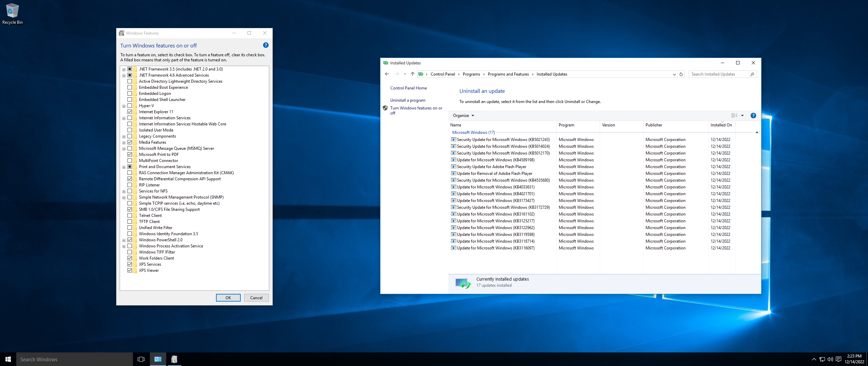Enable Telnet Client feature

[x=130, y=216]
